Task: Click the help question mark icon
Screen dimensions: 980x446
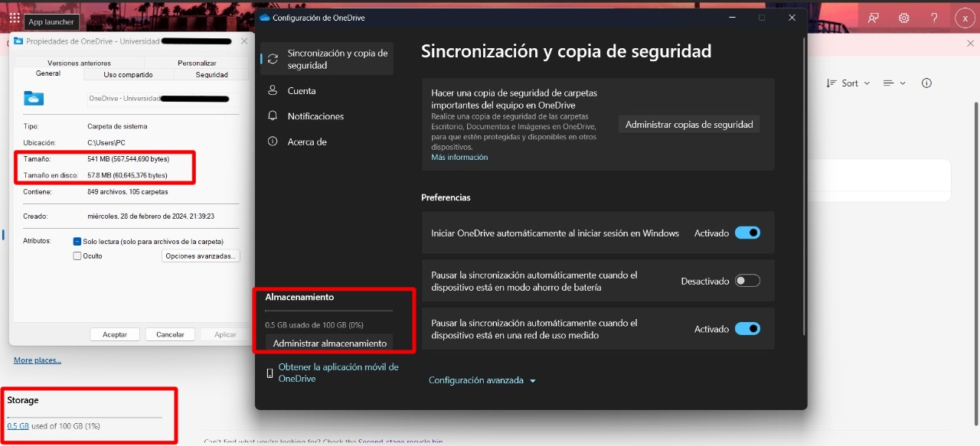Action: tap(934, 18)
